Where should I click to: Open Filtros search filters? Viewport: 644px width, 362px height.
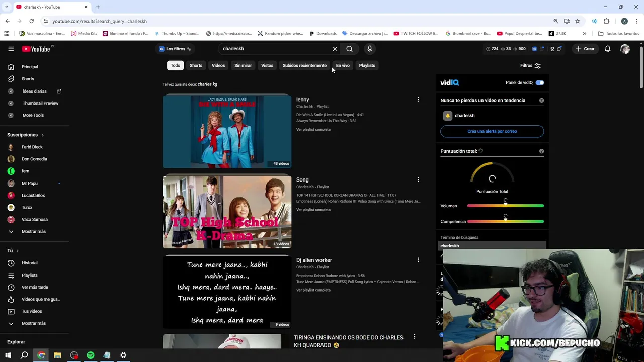(530, 65)
